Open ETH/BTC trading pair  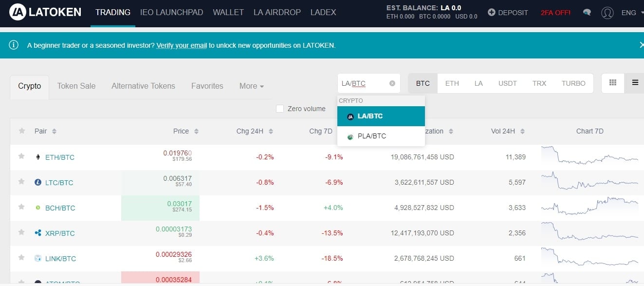(60, 157)
